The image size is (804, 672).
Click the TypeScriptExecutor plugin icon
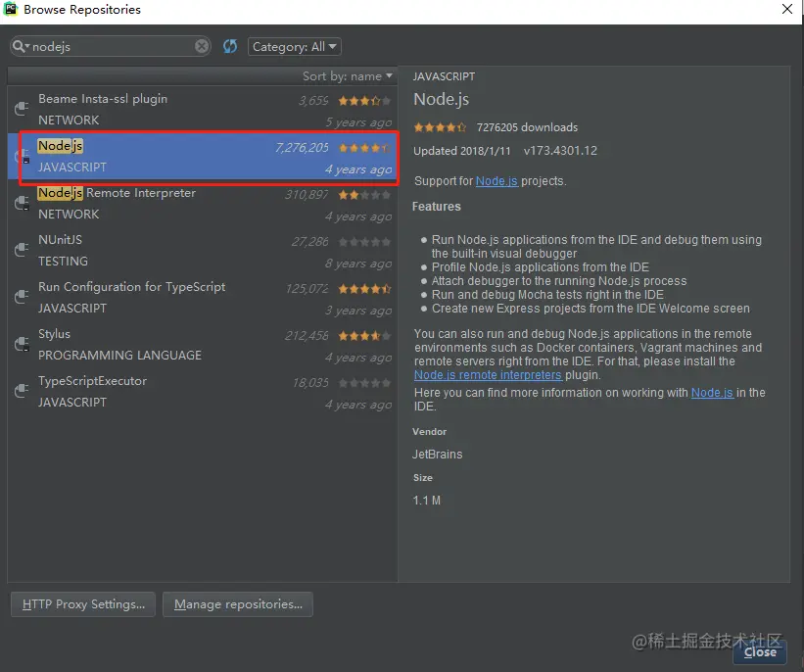point(22,392)
